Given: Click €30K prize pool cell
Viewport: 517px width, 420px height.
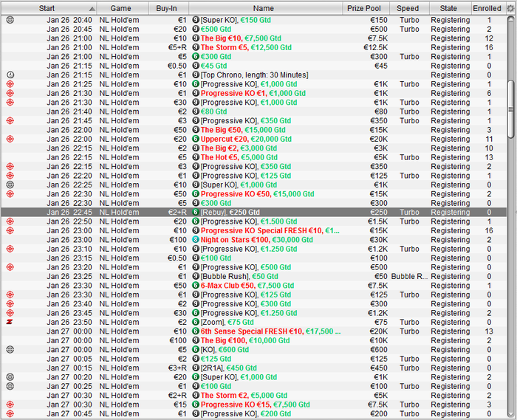Looking at the screenshot, I should [378, 240].
